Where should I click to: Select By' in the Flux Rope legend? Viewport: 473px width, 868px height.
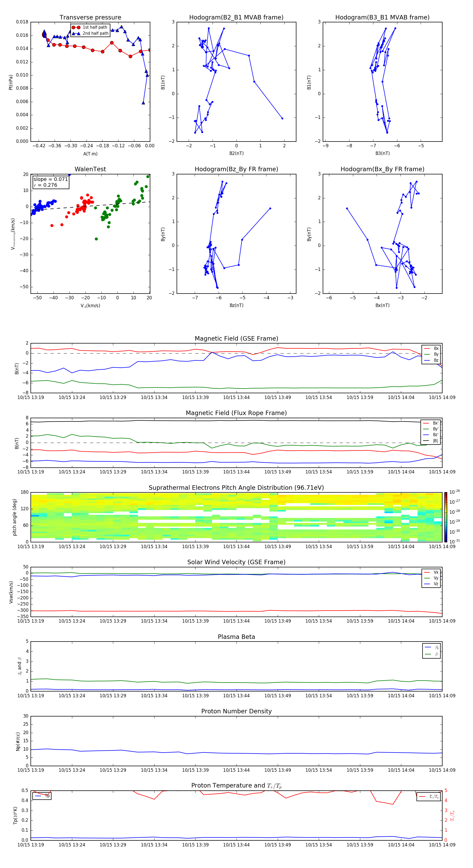(431, 429)
